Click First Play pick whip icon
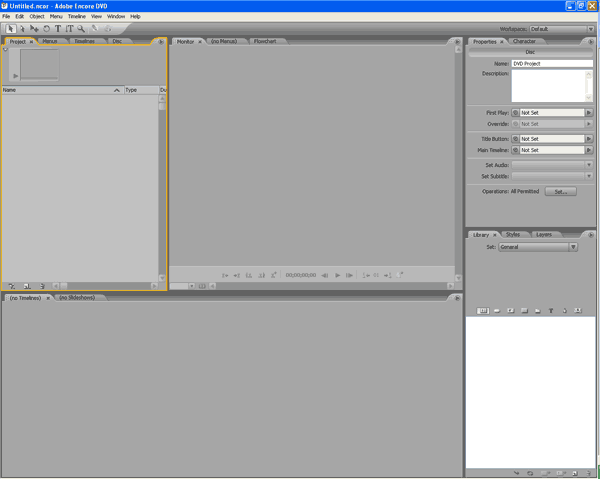Viewport: 600px width, 479px height. 515,113
